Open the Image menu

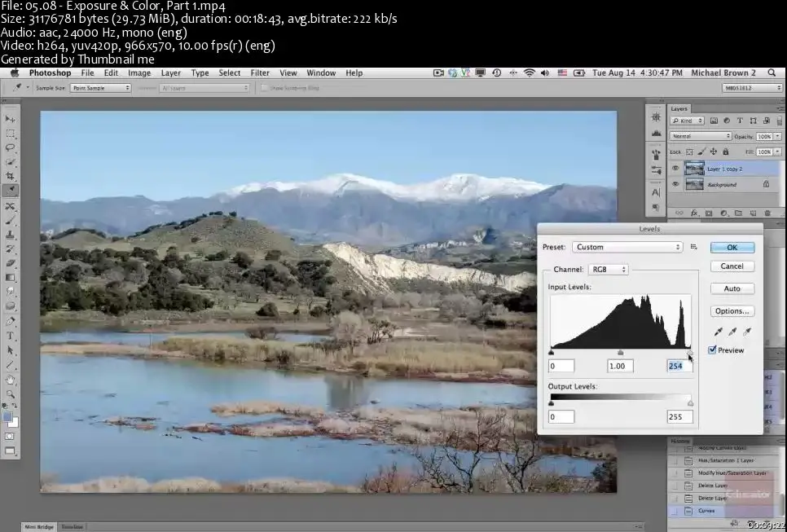139,73
